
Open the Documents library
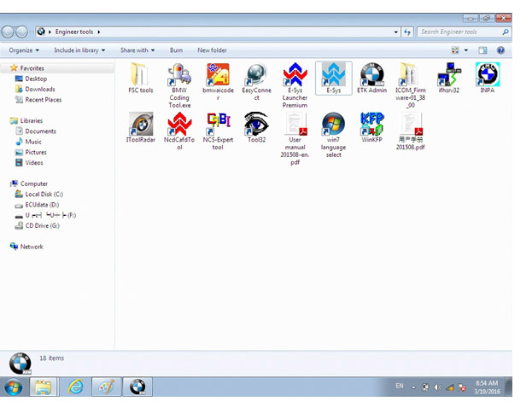pos(40,131)
